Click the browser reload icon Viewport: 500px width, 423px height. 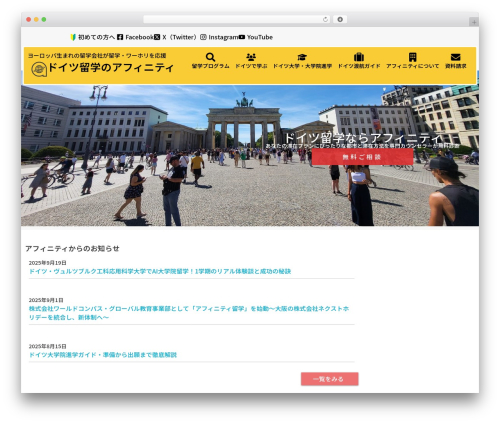325,19
